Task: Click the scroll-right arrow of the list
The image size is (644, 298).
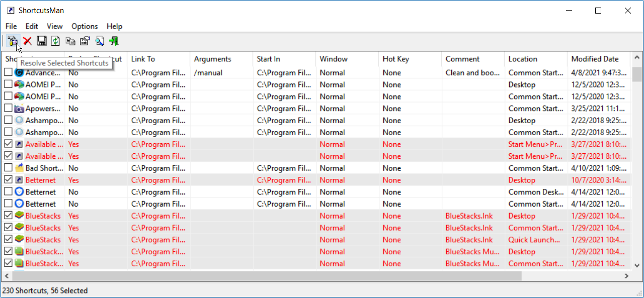Action: tap(626, 276)
